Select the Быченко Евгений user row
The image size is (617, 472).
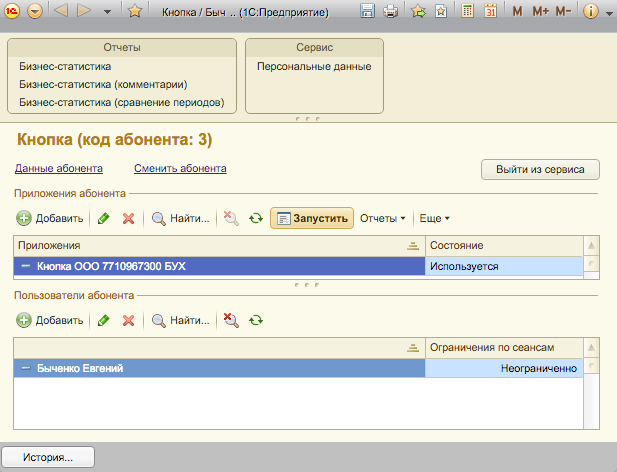click(219, 368)
